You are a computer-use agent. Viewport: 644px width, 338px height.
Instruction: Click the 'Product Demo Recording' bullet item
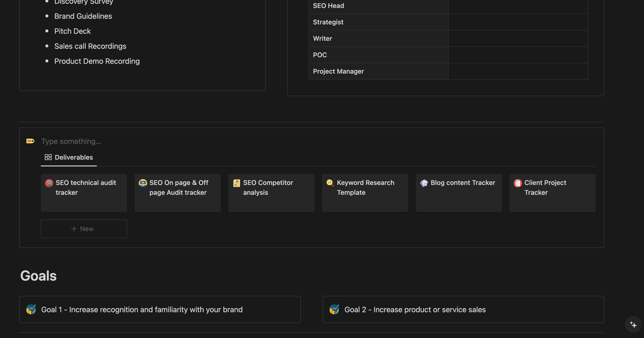[97, 61]
